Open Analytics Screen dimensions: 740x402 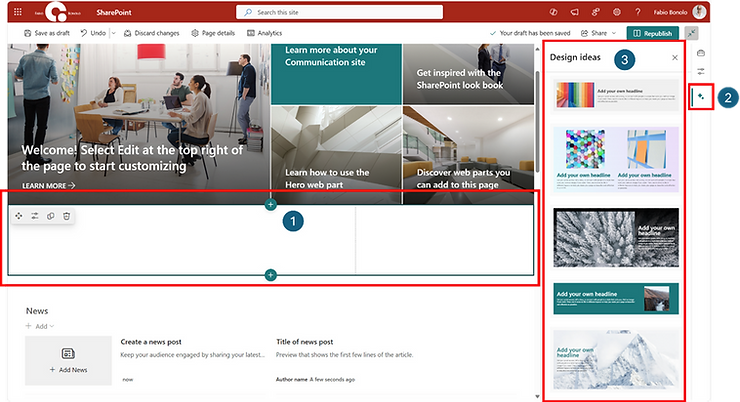264,33
